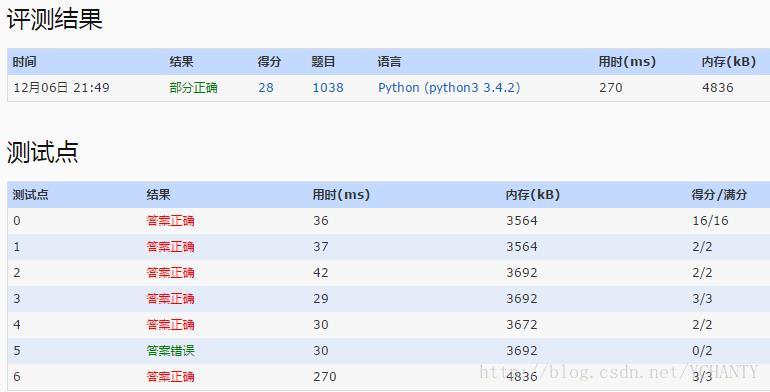Select the 270 ms time for test point 6
Screen dimensions: 770x392
[x=325, y=377]
